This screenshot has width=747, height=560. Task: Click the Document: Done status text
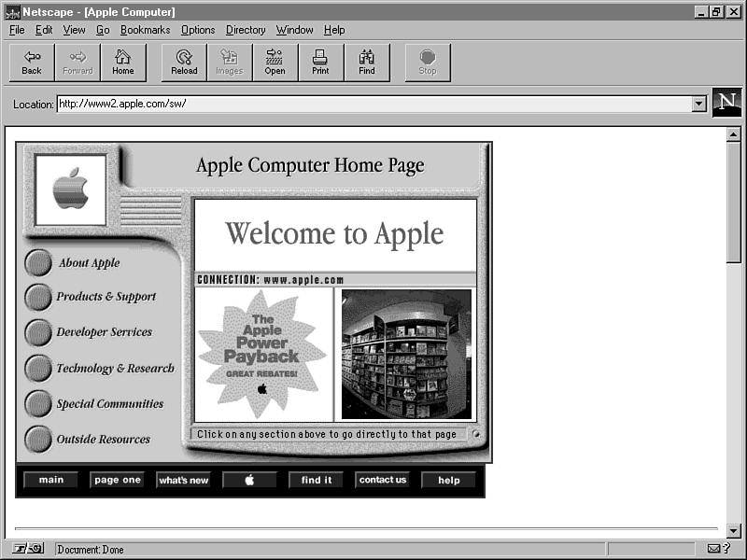pyautogui.click(x=91, y=550)
